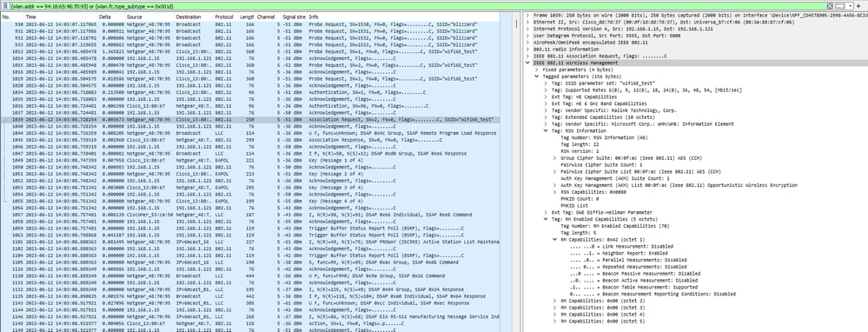
Task: Clear the display filter with the X icon
Action: [830, 5]
